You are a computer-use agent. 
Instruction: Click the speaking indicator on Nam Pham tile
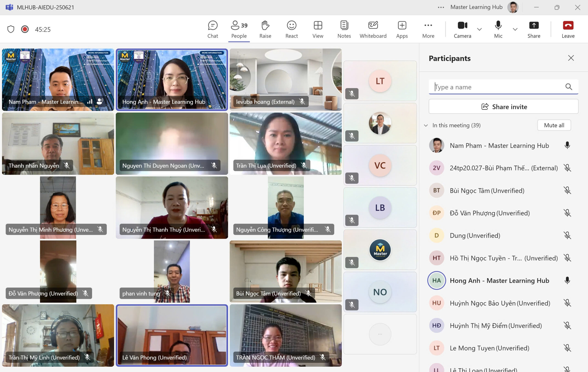[x=100, y=101]
